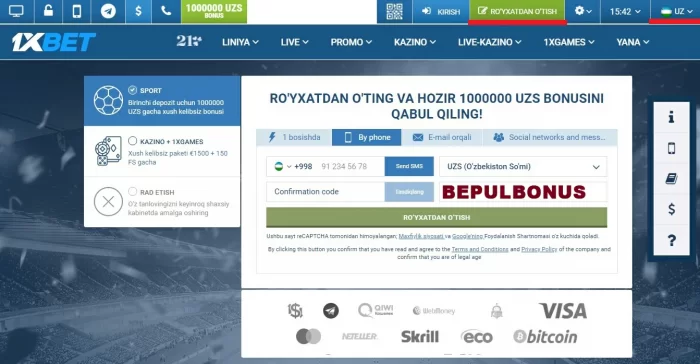The image size is (700, 364).
Task: Open the Privacy Policy link
Action: [x=539, y=249]
